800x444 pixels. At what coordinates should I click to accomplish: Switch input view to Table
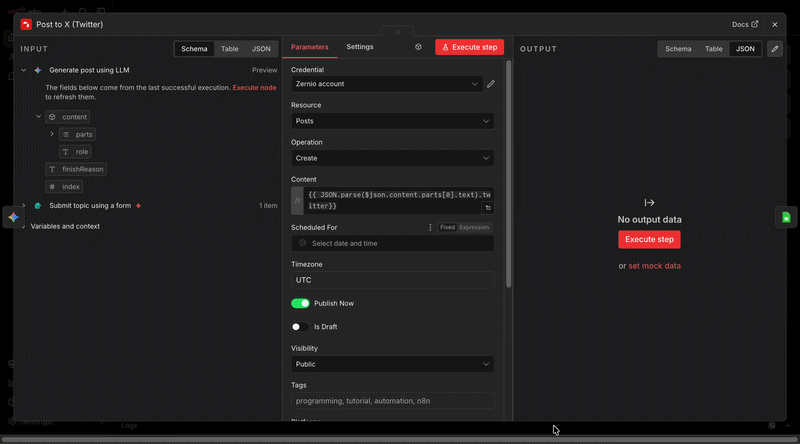(230, 49)
